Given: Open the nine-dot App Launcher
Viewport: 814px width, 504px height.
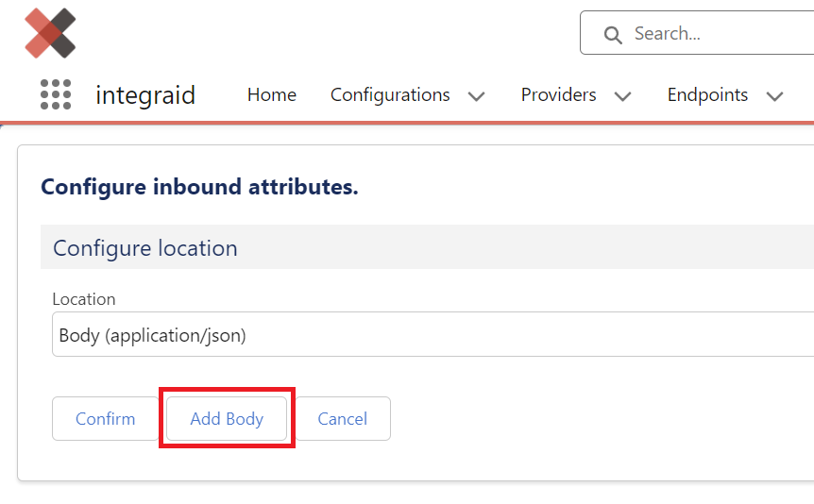Looking at the screenshot, I should point(56,94).
